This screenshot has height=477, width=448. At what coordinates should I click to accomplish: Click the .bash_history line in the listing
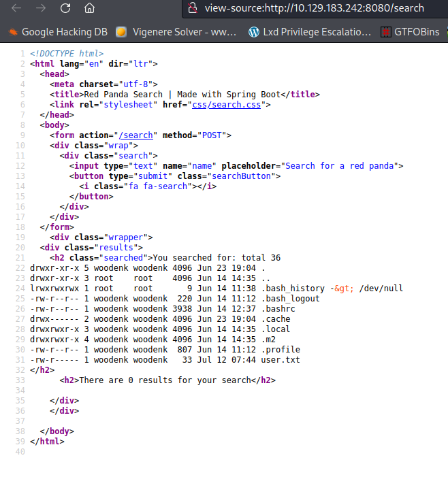pyautogui.click(x=293, y=289)
